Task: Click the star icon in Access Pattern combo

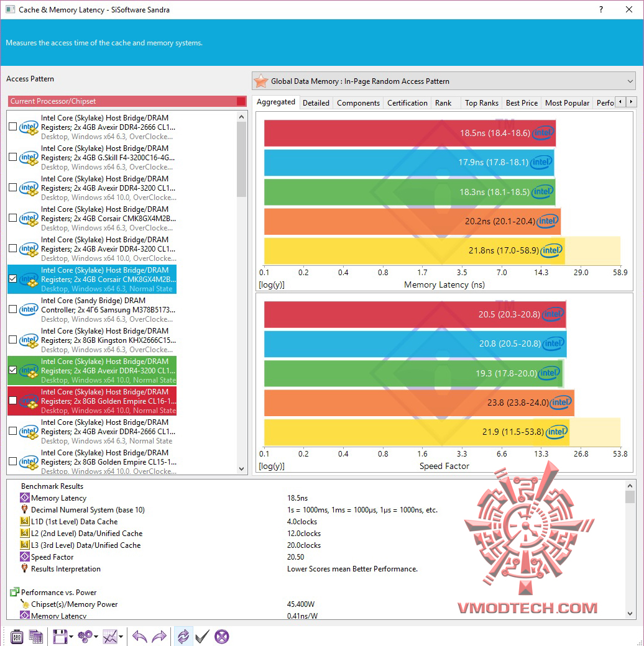Action: coord(260,81)
